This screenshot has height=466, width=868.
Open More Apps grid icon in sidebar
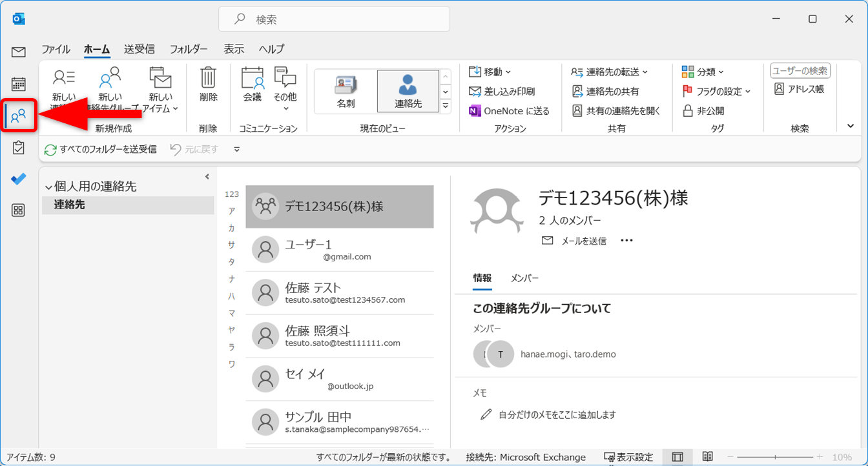click(18, 210)
